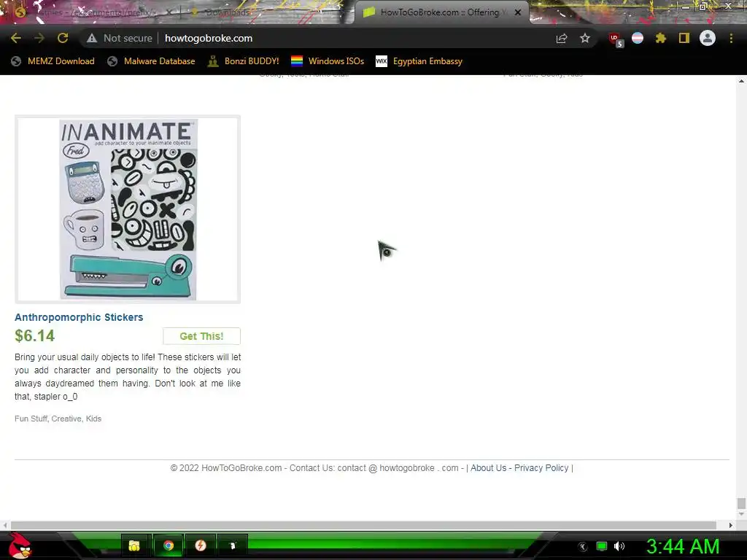Image resolution: width=747 pixels, height=560 pixels.
Task: Open the Privacy Policy footer link
Action: pos(541,468)
